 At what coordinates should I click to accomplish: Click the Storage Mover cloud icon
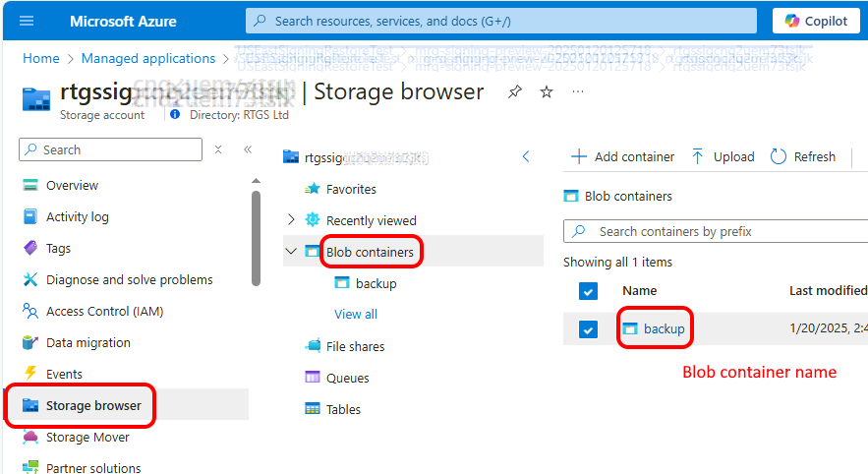click(30, 438)
